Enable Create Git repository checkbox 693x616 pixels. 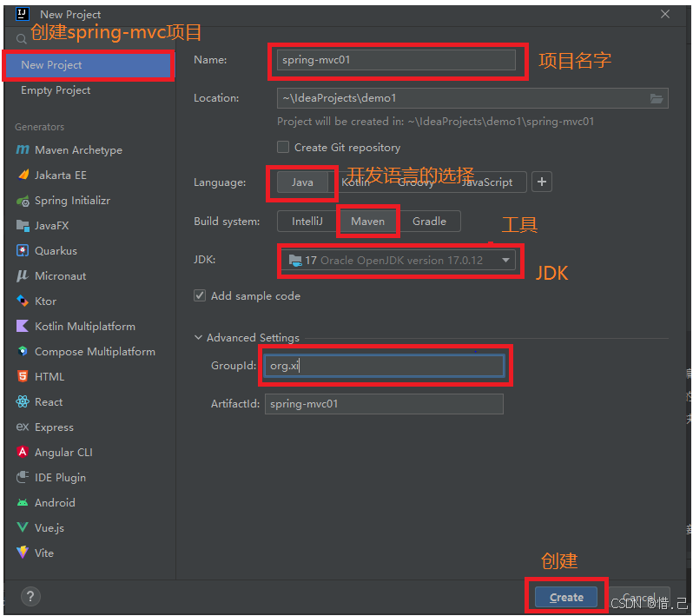[x=283, y=147]
